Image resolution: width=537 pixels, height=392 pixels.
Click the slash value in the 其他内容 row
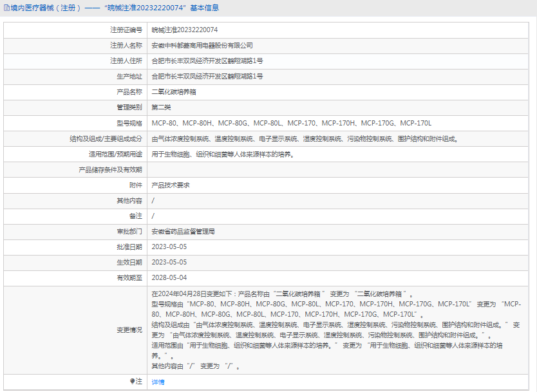(x=153, y=201)
